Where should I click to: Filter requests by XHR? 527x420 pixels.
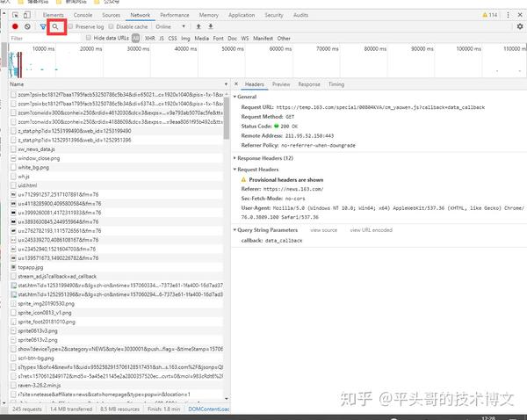pyautogui.click(x=150, y=39)
